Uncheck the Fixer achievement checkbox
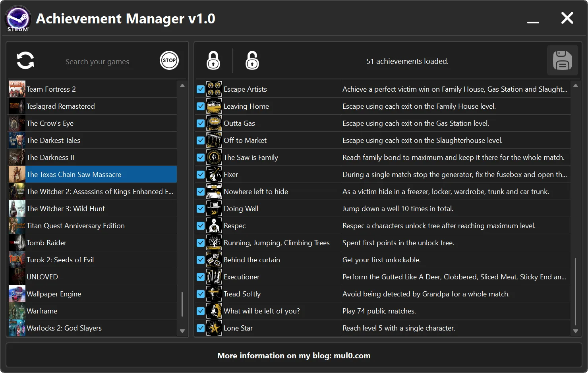588x373 pixels. pos(201,175)
